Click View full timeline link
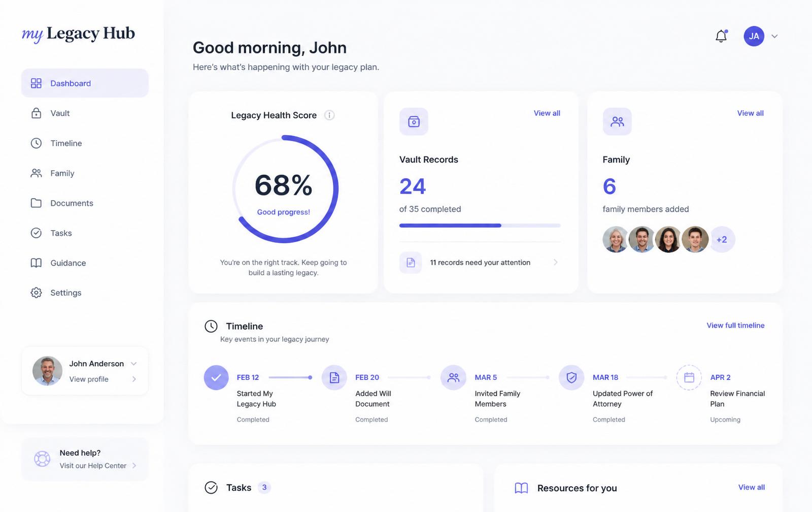Viewport: 812px width, 512px height. tap(735, 326)
